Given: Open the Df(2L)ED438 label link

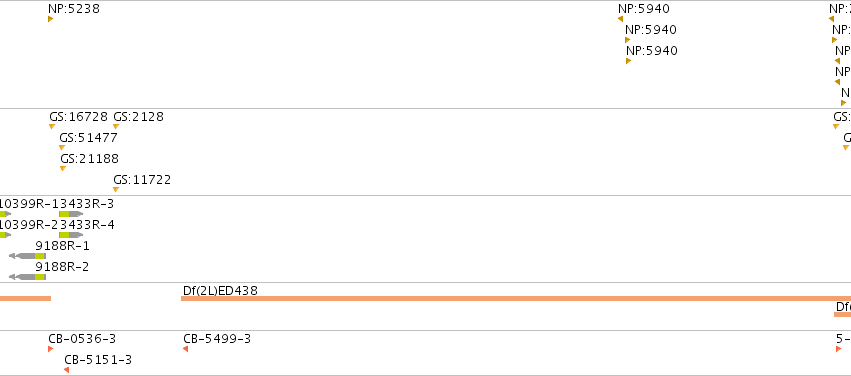Looking at the screenshot, I should [220, 290].
